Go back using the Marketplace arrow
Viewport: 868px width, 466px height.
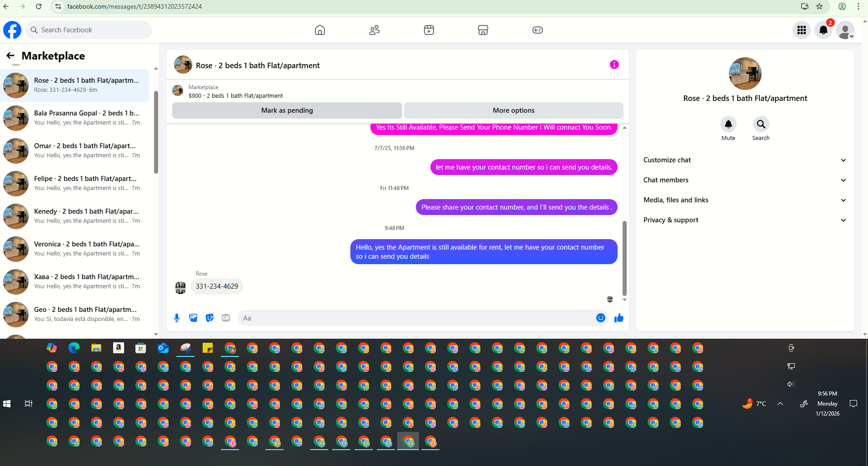(x=10, y=56)
